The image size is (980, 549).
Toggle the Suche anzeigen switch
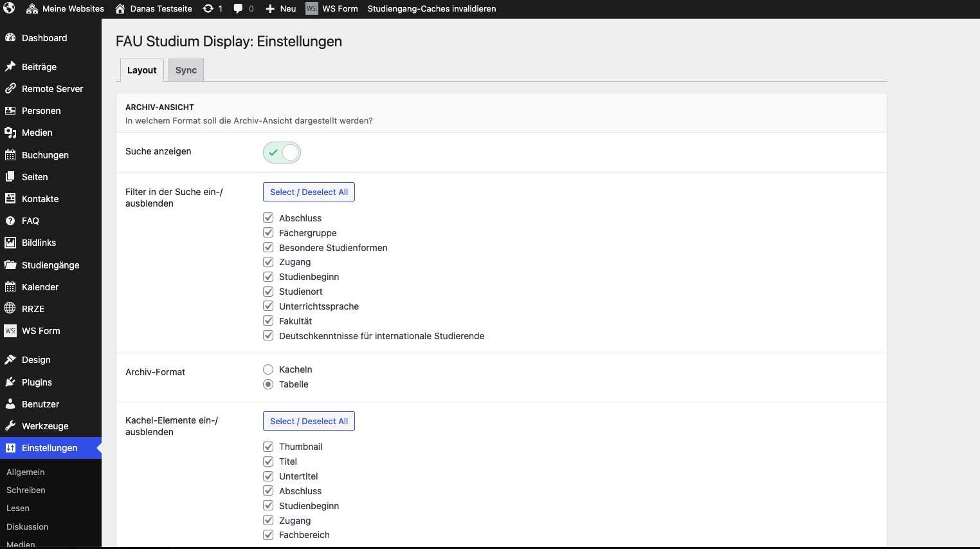282,153
